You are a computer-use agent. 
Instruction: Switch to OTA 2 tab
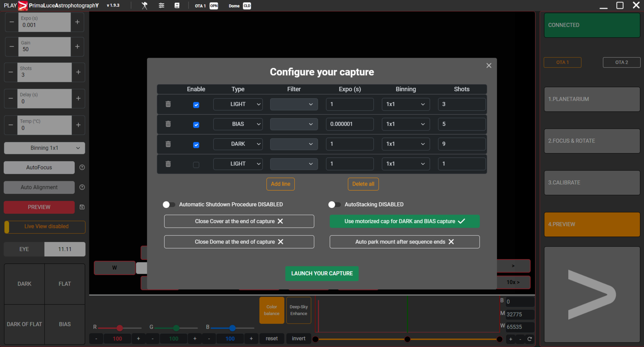click(622, 62)
